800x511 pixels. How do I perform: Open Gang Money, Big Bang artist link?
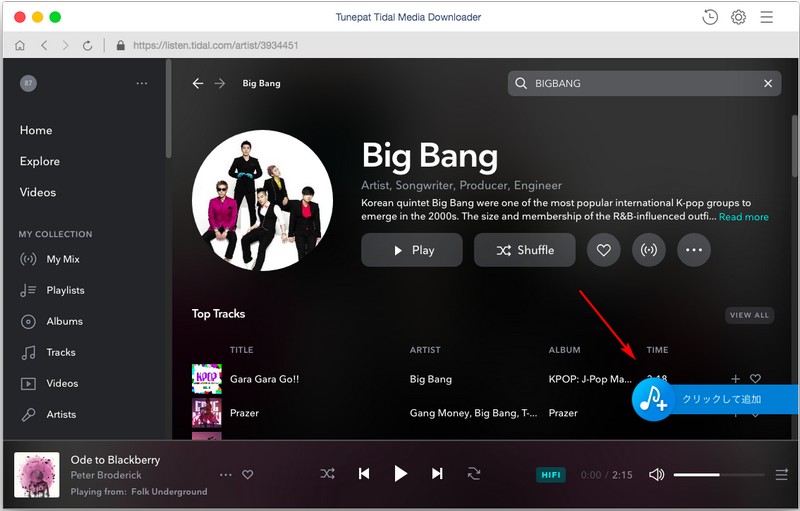473,413
